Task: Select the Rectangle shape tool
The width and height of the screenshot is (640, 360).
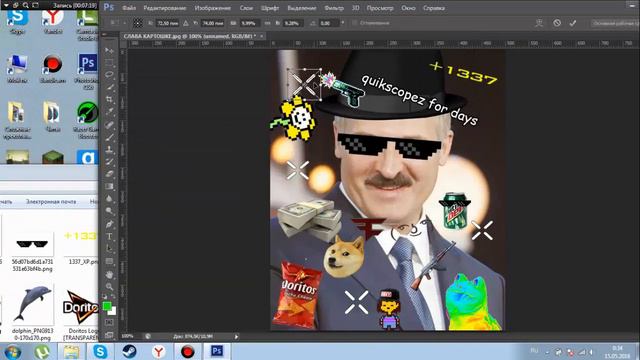Action: coord(109,261)
